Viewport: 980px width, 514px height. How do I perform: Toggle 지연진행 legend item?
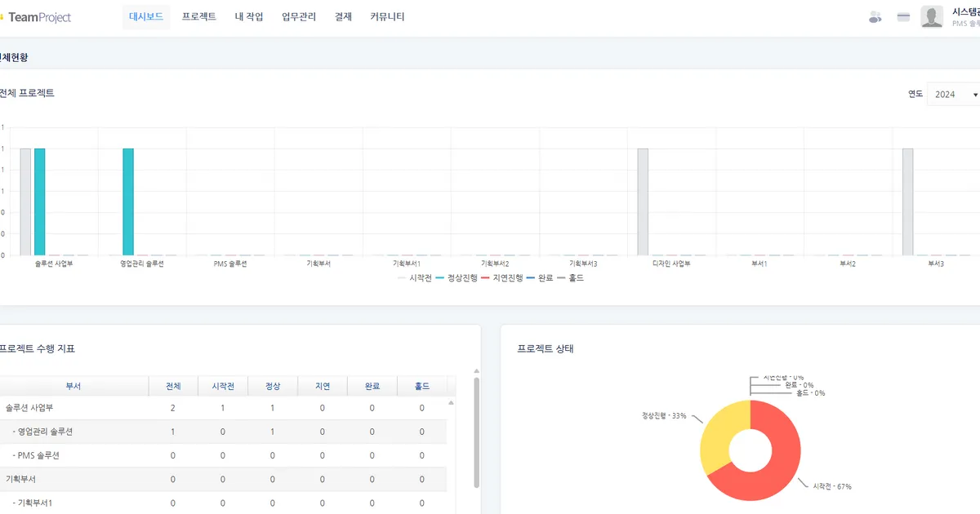501,278
